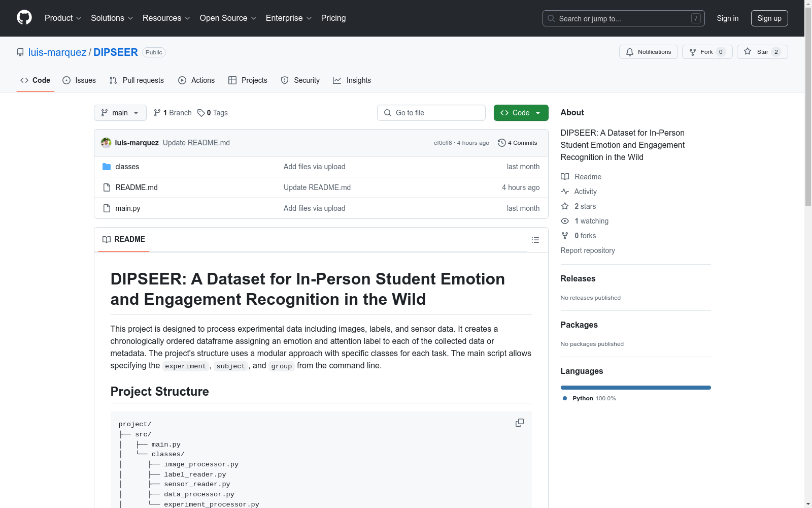812x508 pixels.
Task: Open the main.py file
Action: tap(128, 208)
